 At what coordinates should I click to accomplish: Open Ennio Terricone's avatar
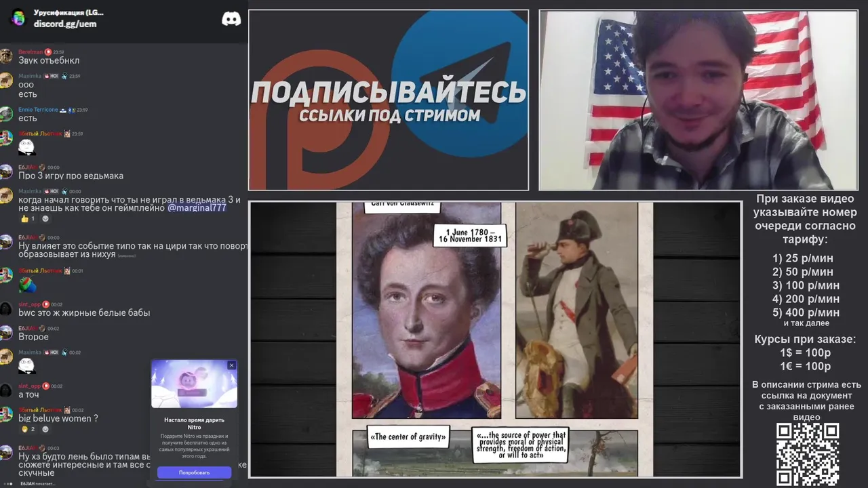6,114
